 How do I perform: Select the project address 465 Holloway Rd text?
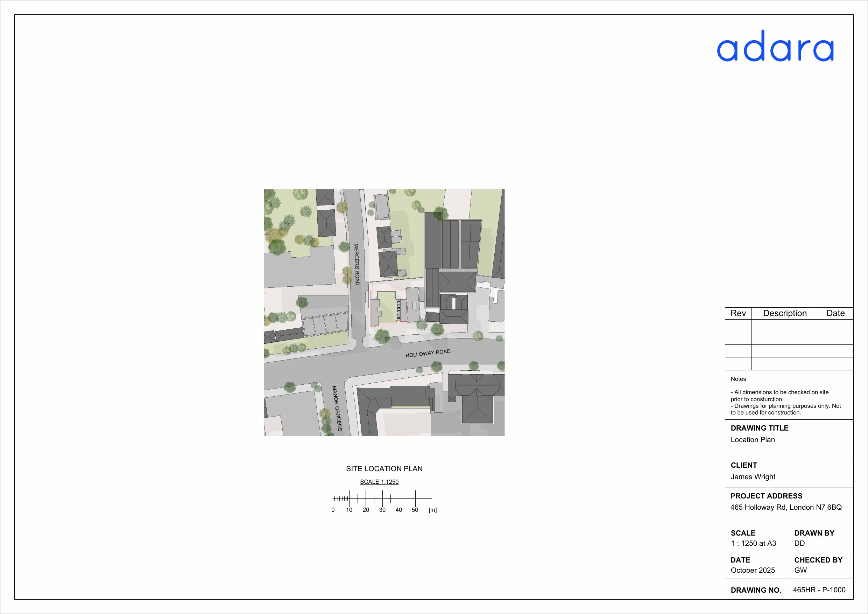pyautogui.click(x=788, y=507)
